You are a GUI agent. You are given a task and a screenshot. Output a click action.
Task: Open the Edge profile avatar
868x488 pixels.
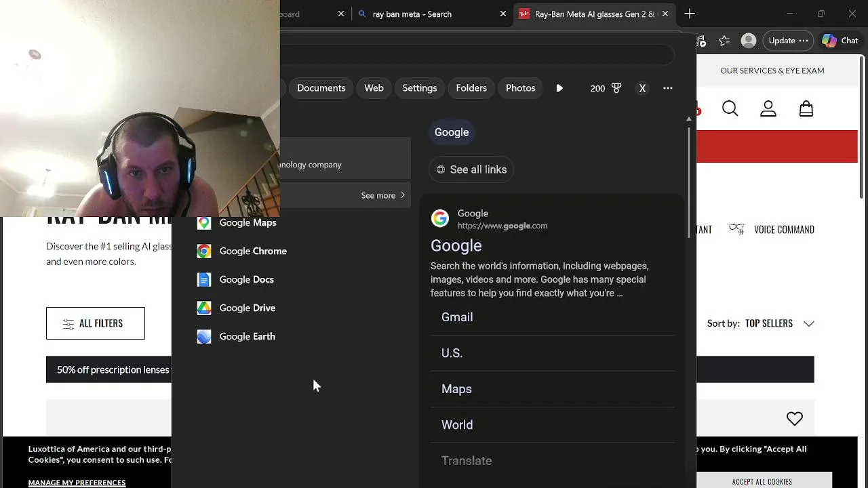click(749, 41)
